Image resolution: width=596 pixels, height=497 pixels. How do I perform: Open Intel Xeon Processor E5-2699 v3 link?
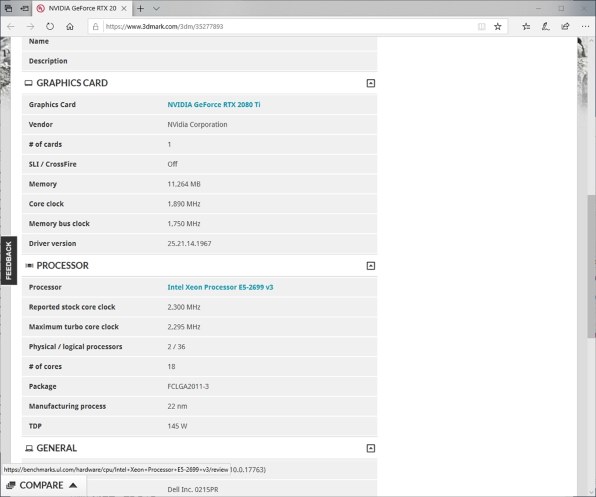220,287
